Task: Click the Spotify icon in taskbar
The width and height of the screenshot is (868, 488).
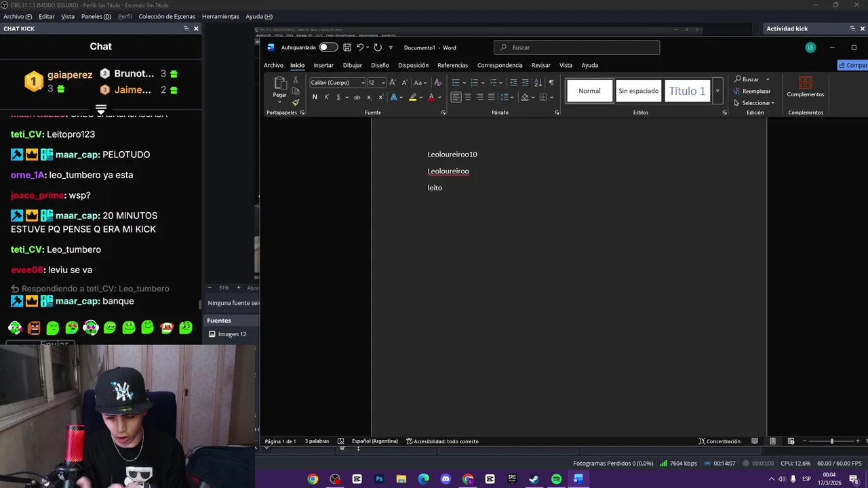Action: [x=556, y=479]
